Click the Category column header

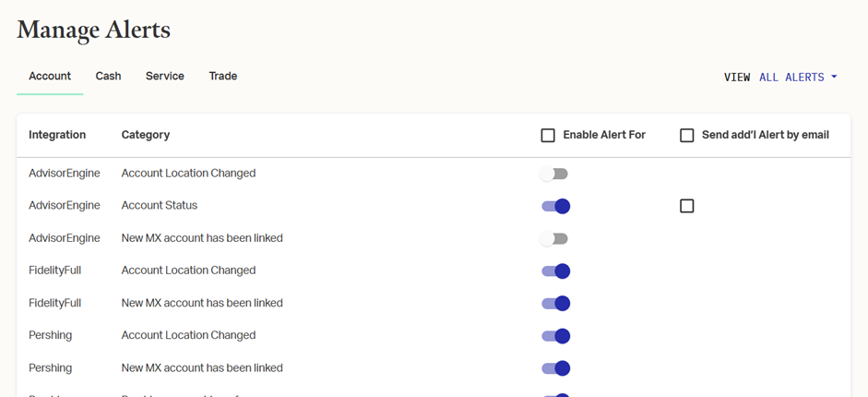point(146,135)
